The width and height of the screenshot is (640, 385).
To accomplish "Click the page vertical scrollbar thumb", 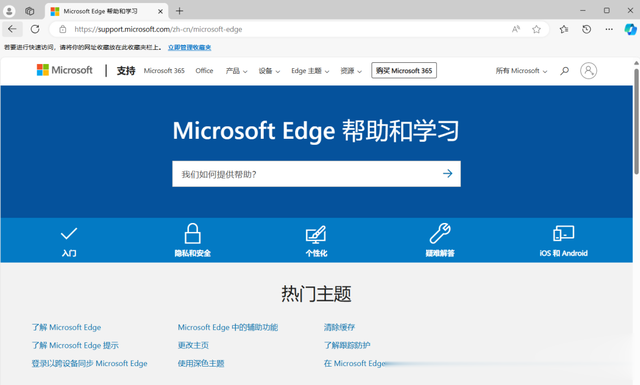I will coord(636,122).
